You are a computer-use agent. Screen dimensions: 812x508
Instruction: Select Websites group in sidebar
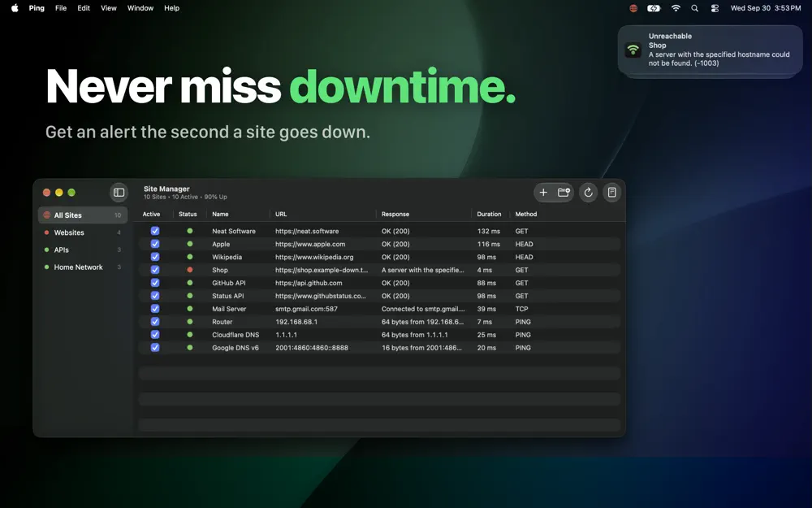pos(83,232)
